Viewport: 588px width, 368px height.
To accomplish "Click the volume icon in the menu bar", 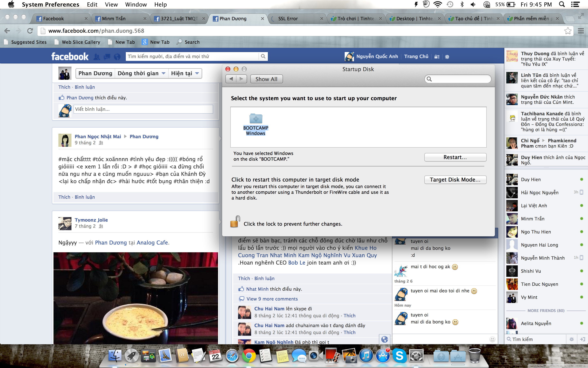I will pyautogui.click(x=473, y=4).
